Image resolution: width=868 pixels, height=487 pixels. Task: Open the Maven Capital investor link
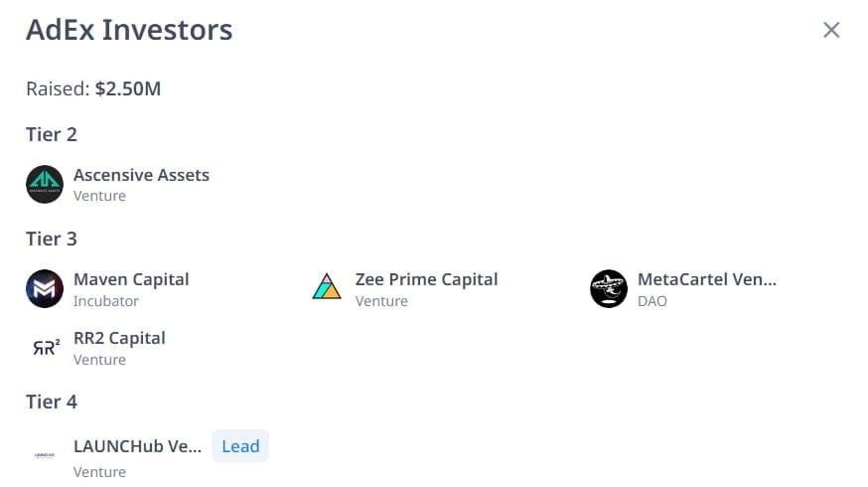[131, 279]
